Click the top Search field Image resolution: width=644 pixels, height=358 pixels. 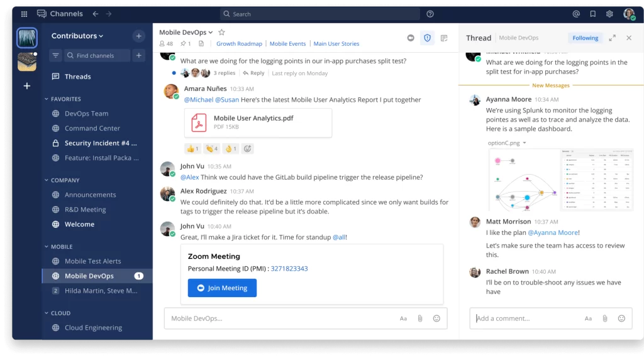click(320, 14)
